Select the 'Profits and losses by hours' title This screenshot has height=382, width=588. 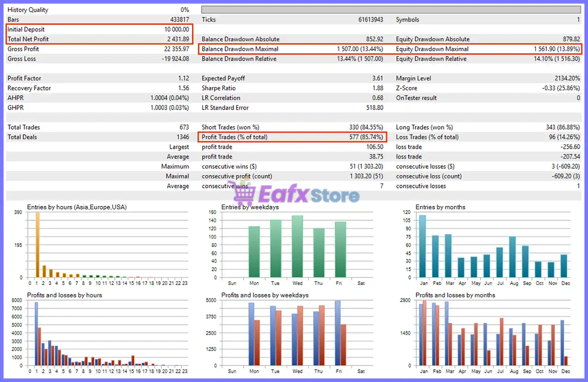tap(65, 295)
